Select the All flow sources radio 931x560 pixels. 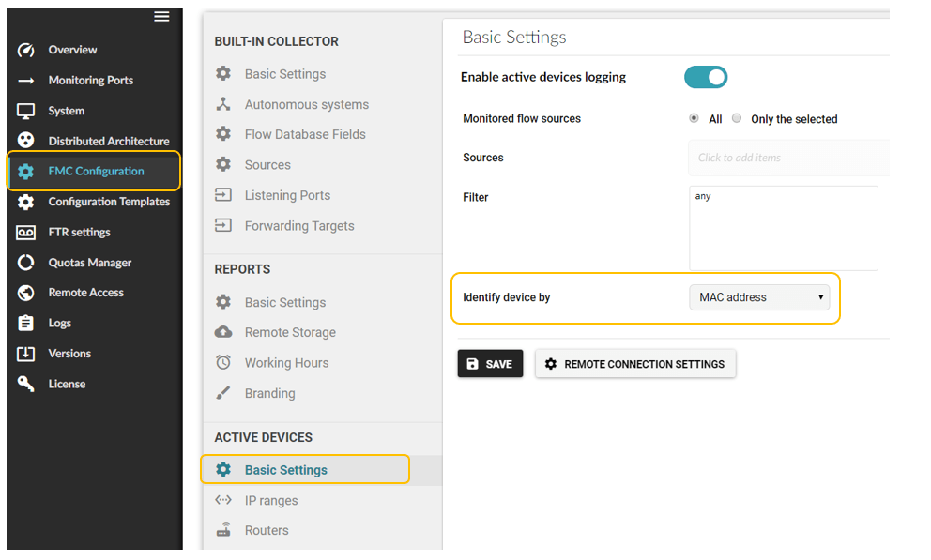[x=694, y=118]
